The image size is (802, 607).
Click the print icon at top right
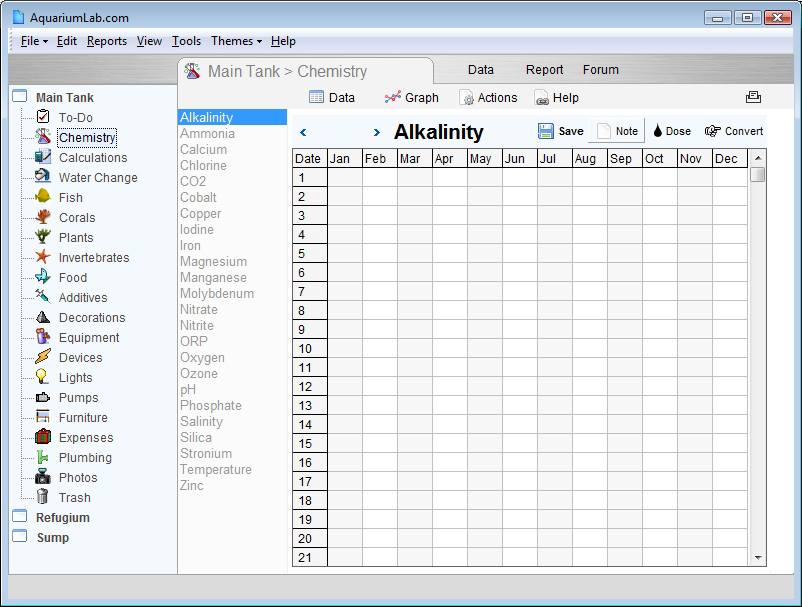[753, 97]
